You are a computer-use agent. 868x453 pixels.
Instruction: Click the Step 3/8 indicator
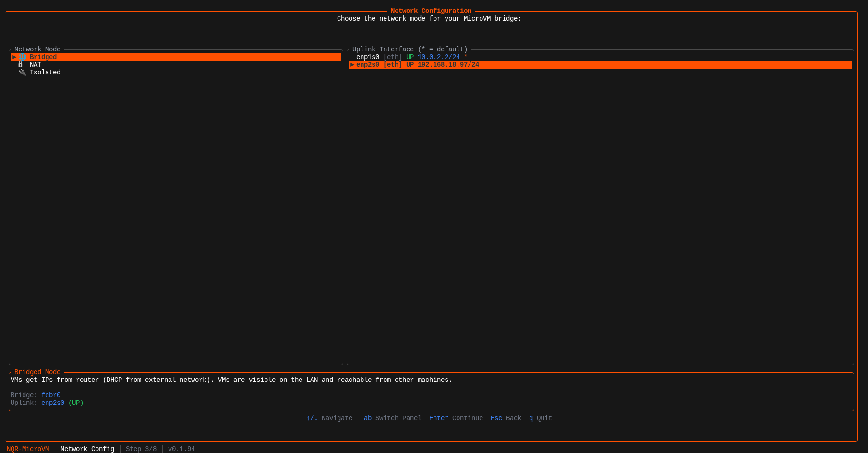tap(141, 449)
